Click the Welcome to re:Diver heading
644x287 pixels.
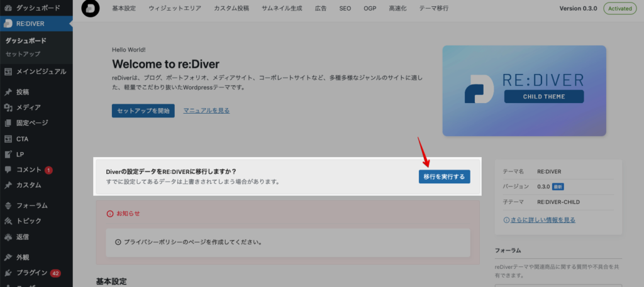(165, 64)
